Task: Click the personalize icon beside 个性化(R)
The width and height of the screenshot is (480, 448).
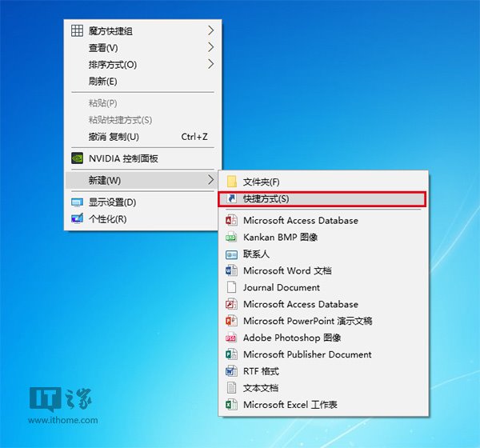Action: click(x=77, y=218)
